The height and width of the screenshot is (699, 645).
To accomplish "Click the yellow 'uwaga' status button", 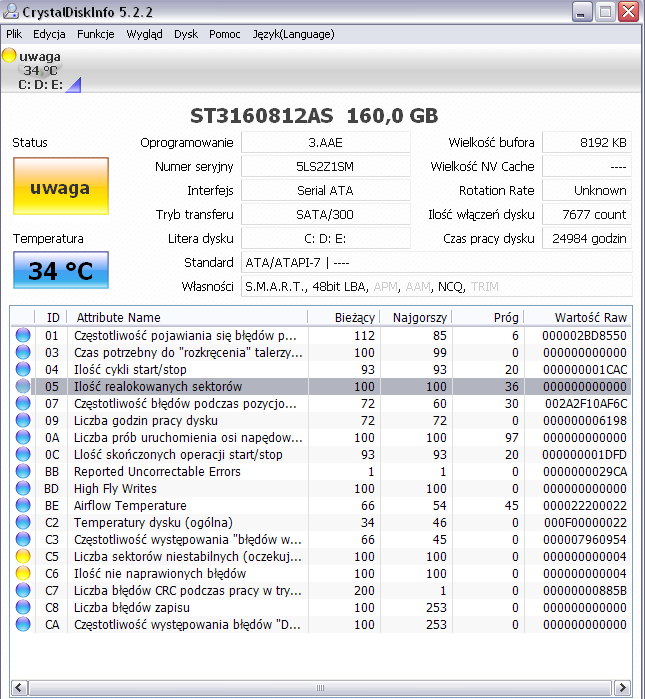I will click(x=61, y=186).
